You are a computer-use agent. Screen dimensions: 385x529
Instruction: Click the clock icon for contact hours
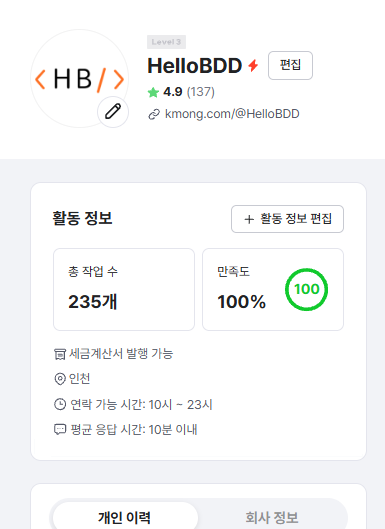coord(60,404)
